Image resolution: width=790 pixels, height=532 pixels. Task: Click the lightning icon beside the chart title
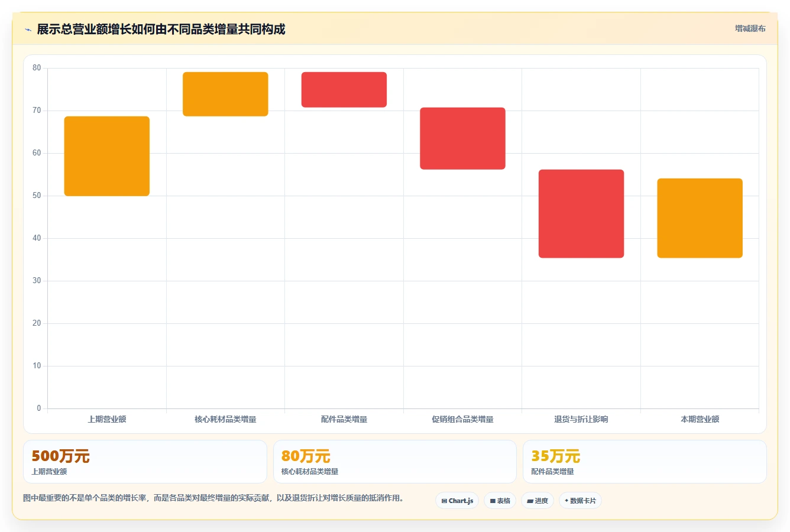point(28,30)
